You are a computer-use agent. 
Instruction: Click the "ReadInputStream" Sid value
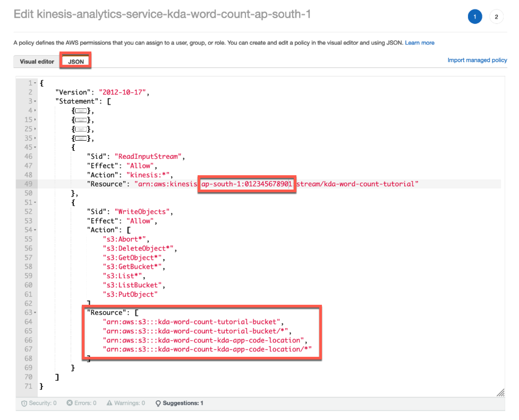(x=148, y=156)
